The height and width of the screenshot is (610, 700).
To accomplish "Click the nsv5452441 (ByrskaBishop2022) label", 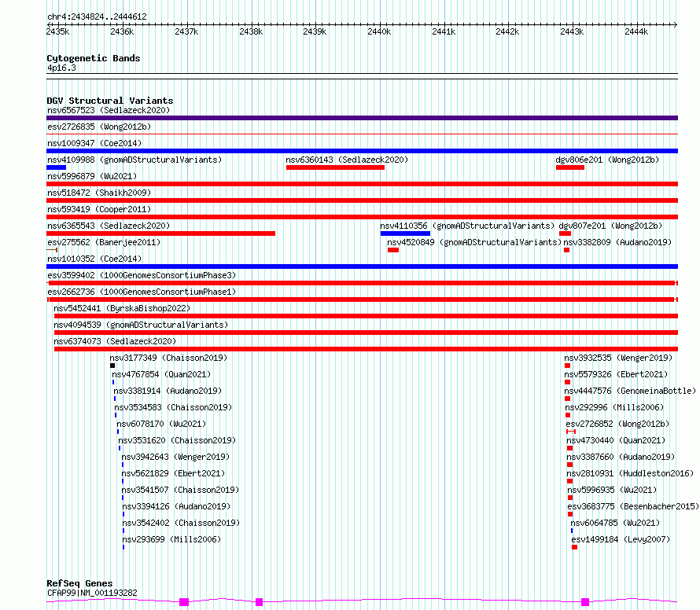I will click(122, 308).
